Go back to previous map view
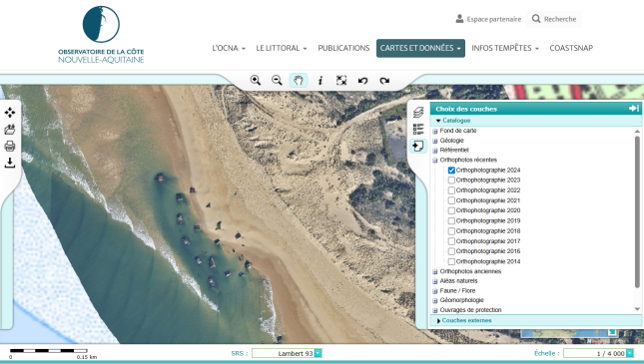644x364 pixels. coord(362,81)
